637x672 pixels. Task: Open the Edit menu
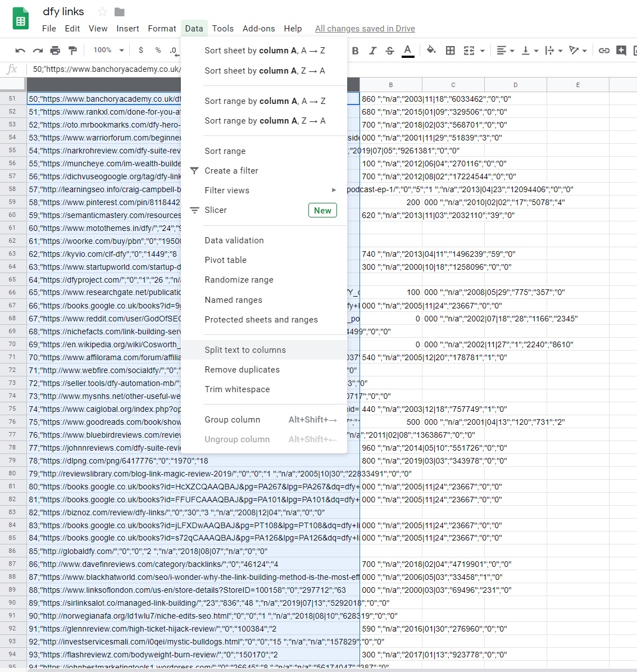click(72, 28)
